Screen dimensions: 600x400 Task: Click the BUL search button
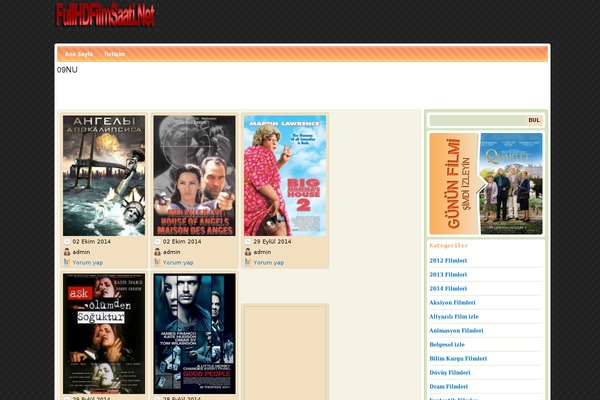[534, 120]
